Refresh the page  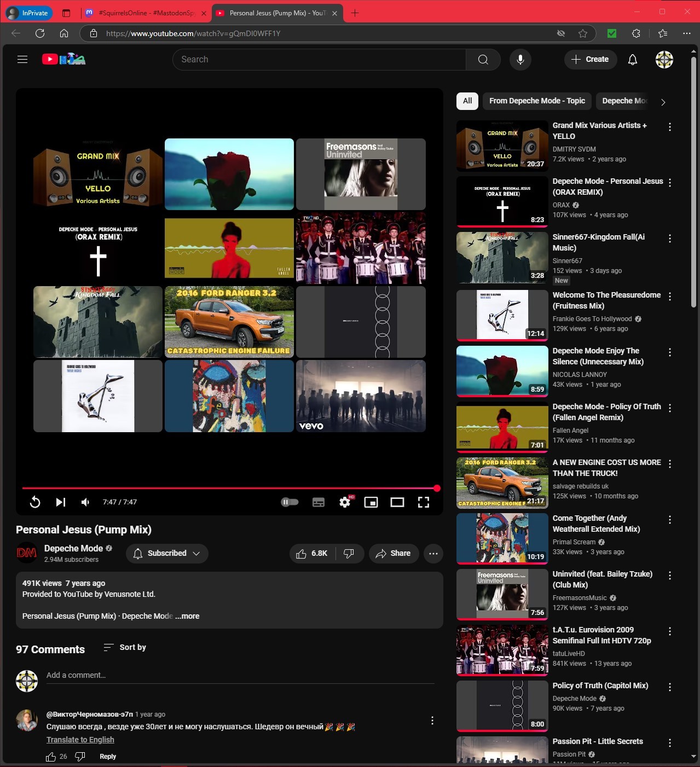tap(40, 33)
